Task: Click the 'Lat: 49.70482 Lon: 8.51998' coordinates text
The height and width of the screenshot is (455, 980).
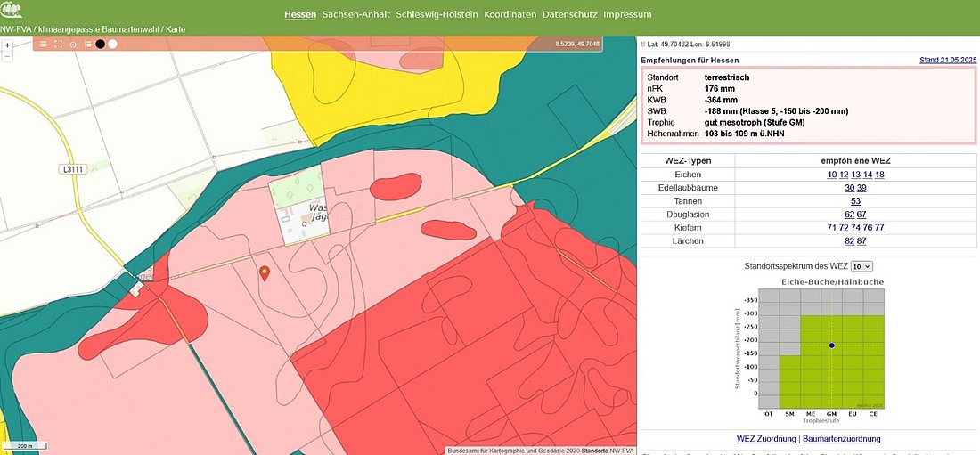Action: (689, 45)
